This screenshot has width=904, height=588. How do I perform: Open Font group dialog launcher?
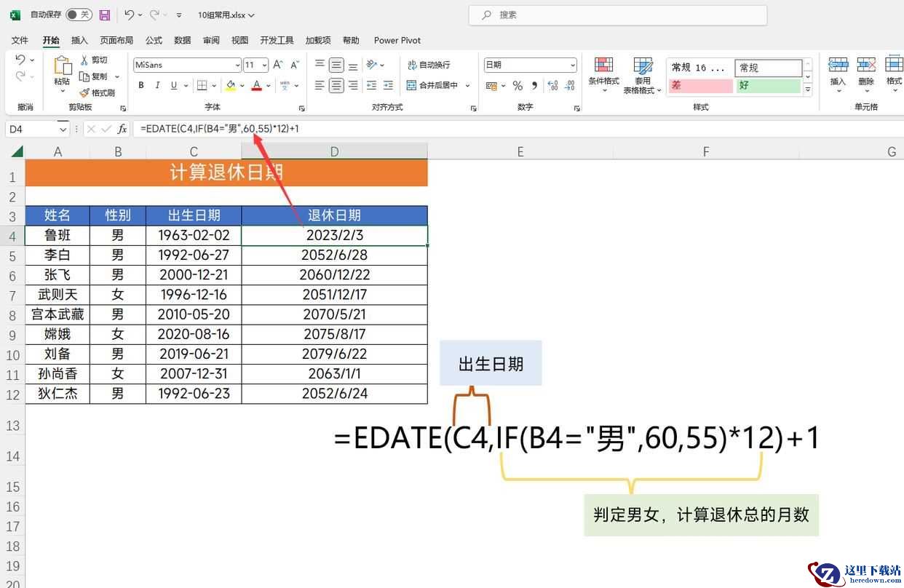[301, 108]
